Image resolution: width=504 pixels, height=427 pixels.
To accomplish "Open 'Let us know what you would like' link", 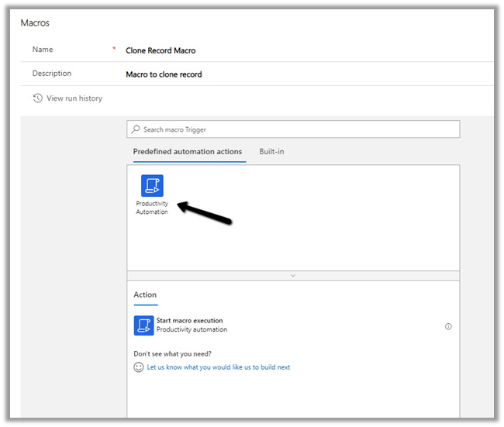I will pos(219,367).
